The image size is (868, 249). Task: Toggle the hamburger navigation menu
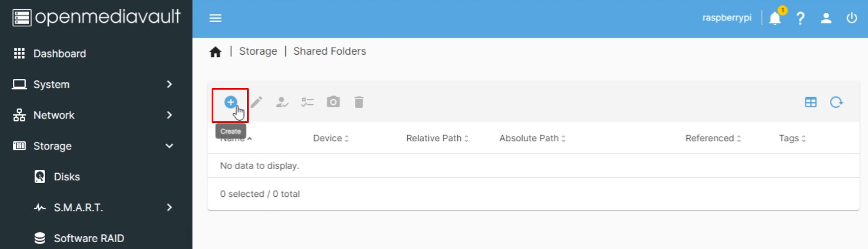tap(215, 18)
